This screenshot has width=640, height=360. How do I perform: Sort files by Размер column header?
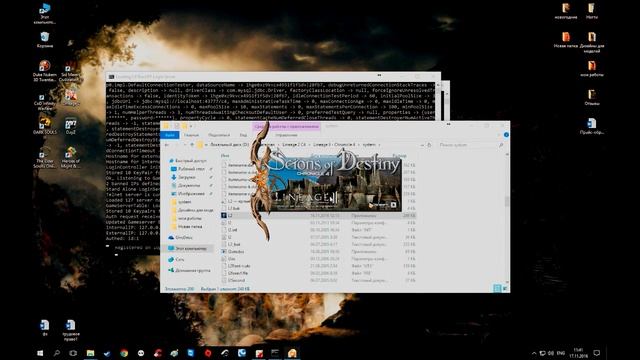click(x=399, y=156)
